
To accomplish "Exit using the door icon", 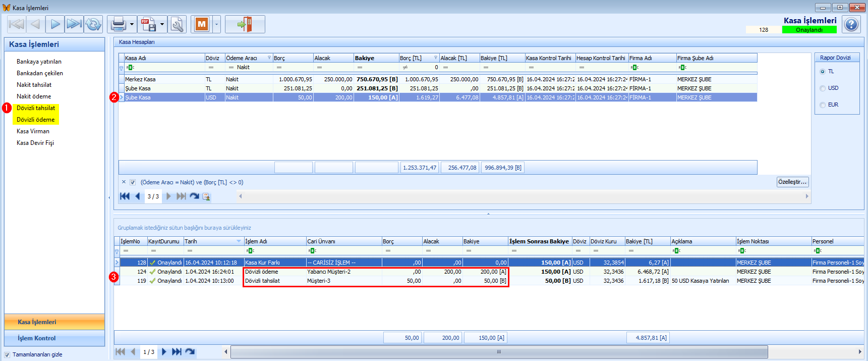I will tap(245, 24).
